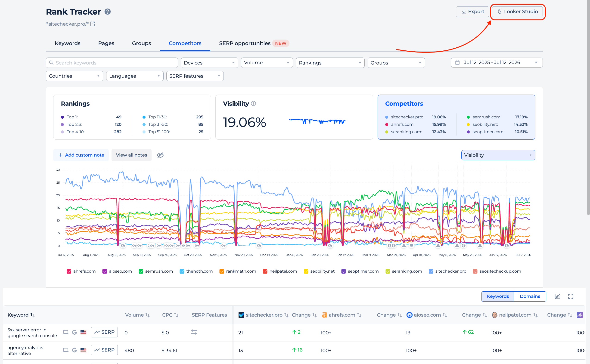This screenshot has width=590, height=364.
Task: Open the Languages dropdown
Action: 135,76
